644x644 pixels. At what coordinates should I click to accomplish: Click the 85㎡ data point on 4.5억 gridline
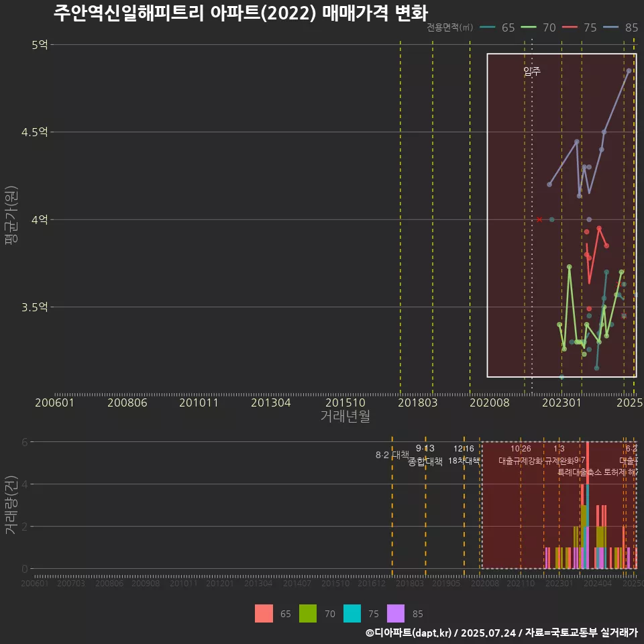(x=604, y=132)
